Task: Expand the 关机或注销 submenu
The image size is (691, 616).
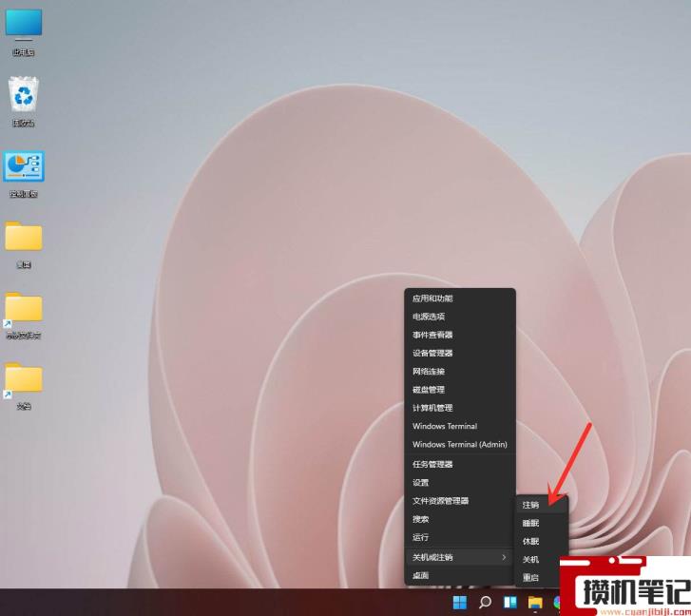Action: tap(460, 557)
